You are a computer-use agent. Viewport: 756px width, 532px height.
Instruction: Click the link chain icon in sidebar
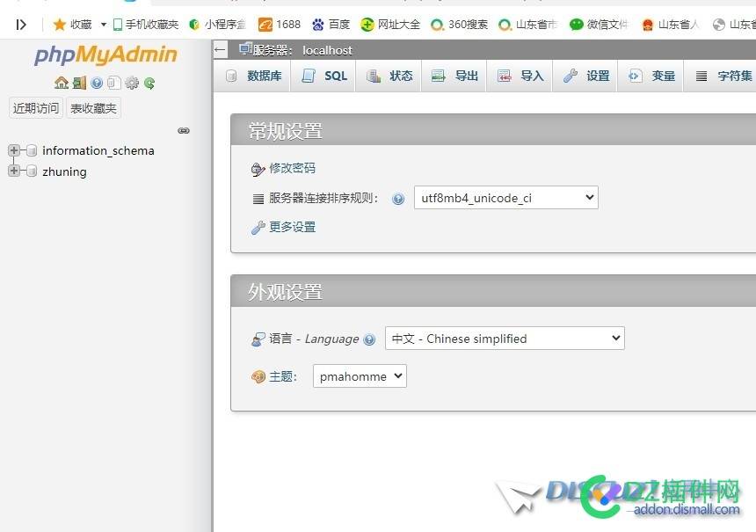(x=184, y=131)
